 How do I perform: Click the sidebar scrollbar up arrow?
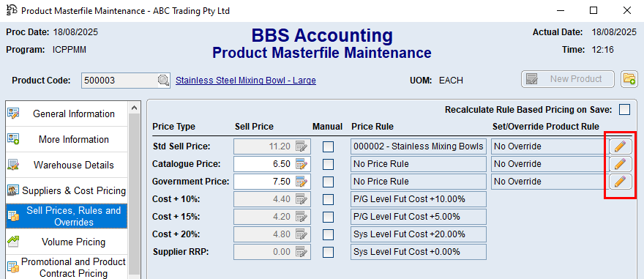(135, 108)
